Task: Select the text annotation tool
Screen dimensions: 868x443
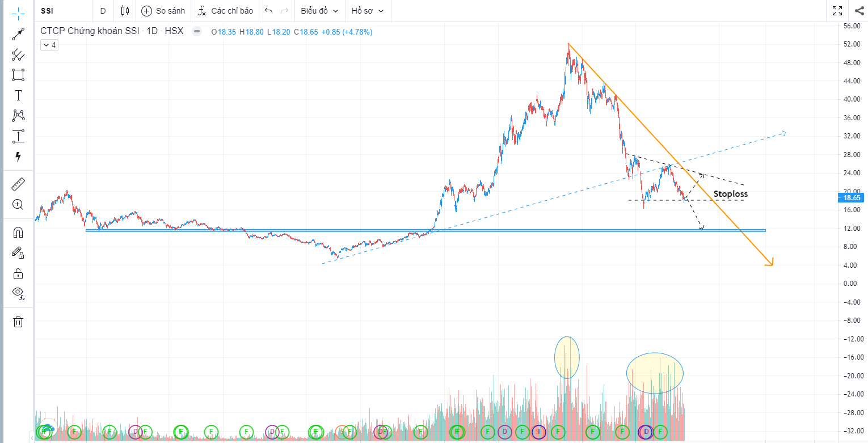Action: 18,95
